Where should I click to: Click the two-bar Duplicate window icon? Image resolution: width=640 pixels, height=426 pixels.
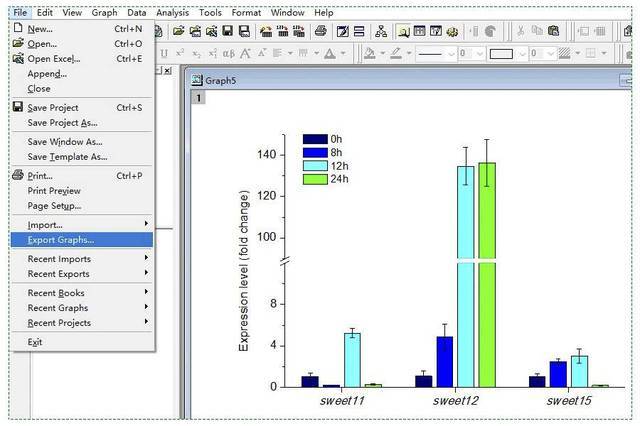coord(359,31)
